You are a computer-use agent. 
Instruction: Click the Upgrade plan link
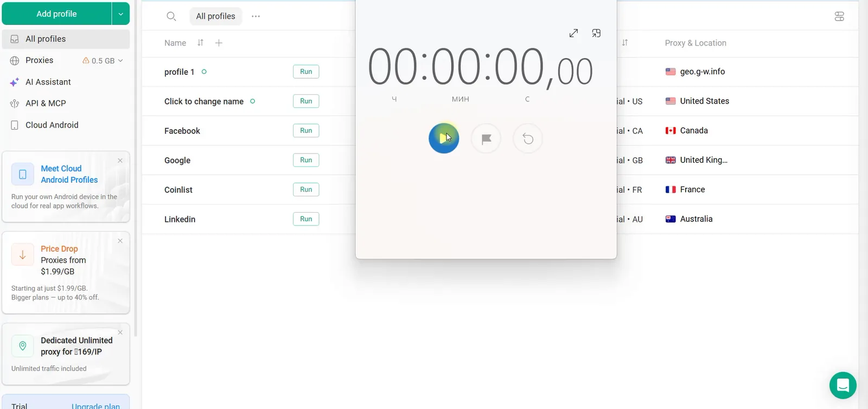click(x=95, y=406)
